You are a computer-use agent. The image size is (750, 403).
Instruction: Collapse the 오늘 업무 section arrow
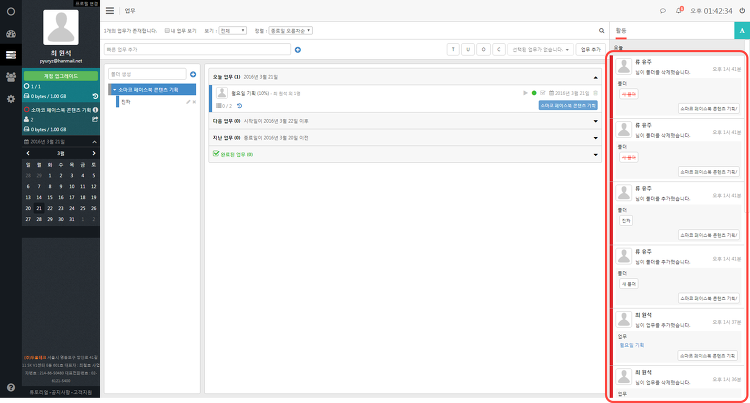pyautogui.click(x=596, y=77)
